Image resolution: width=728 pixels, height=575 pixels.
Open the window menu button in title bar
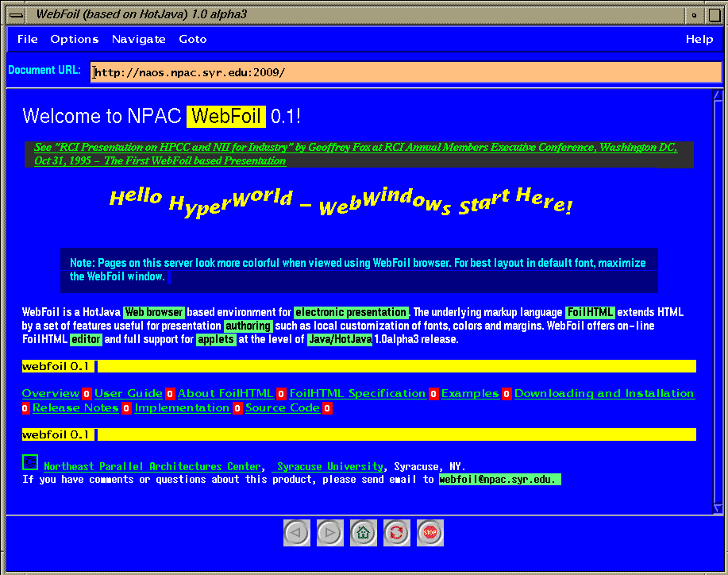tap(16, 15)
